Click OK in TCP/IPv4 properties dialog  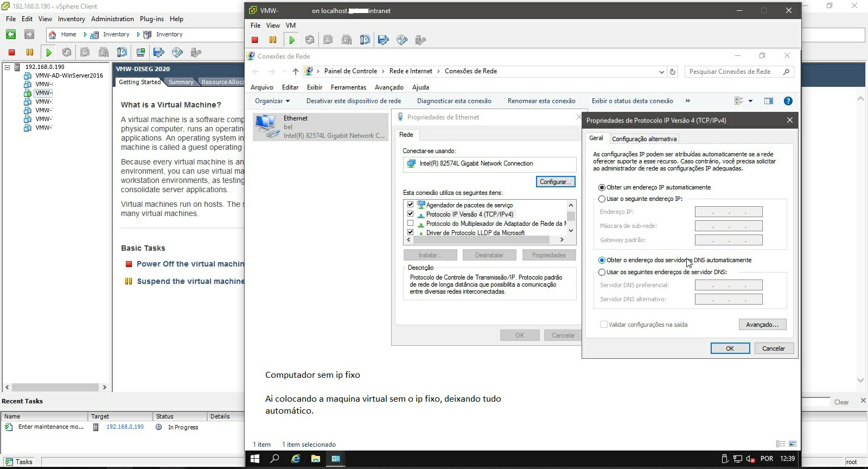730,348
